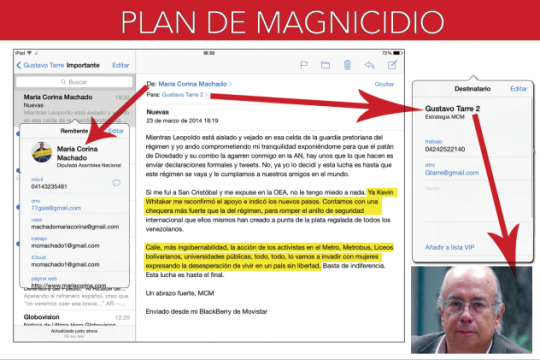The image size is (540, 360).
Task: Tap the message bubble icon beside móvil number
Action: tap(116, 183)
